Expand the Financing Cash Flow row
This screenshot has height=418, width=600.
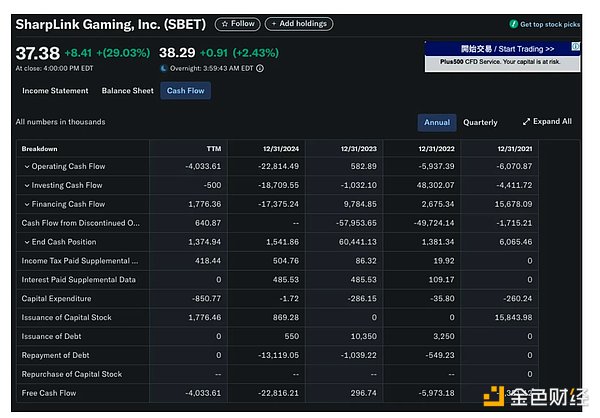(27, 204)
